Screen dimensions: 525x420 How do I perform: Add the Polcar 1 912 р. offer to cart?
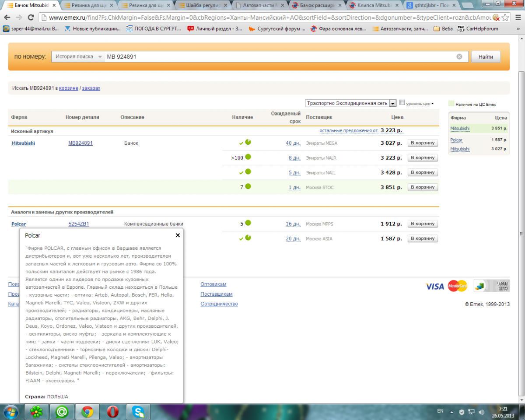[423, 224]
